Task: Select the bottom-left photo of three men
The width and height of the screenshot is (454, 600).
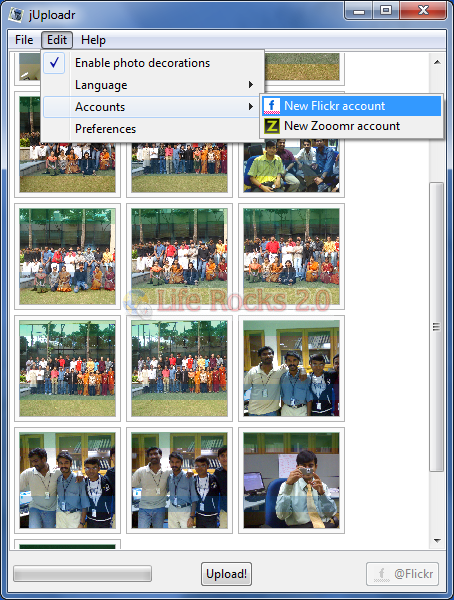Action: (x=67, y=481)
